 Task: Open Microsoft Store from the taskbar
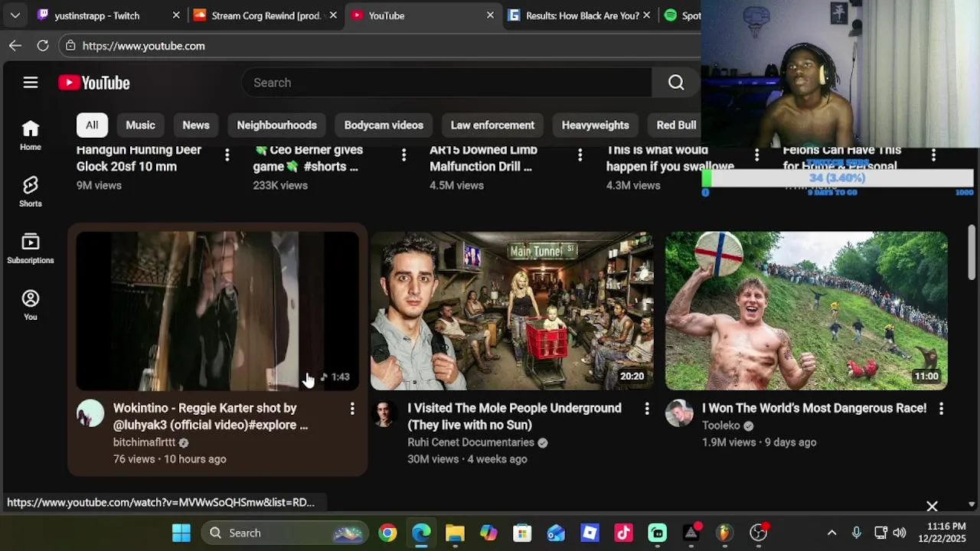point(522,533)
